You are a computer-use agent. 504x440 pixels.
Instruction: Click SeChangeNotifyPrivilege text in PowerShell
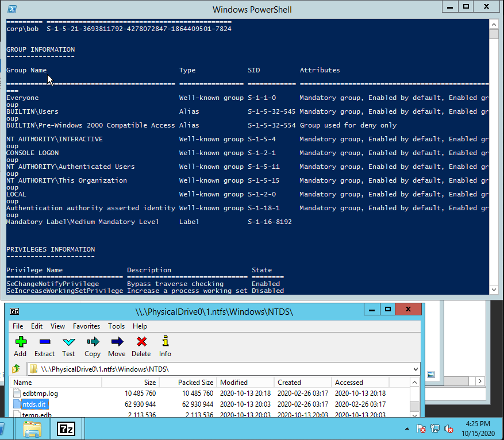coord(53,284)
